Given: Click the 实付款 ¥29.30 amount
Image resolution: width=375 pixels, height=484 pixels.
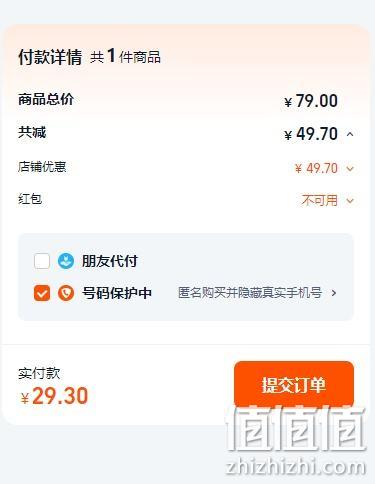Looking at the screenshot, I should 54,396.
